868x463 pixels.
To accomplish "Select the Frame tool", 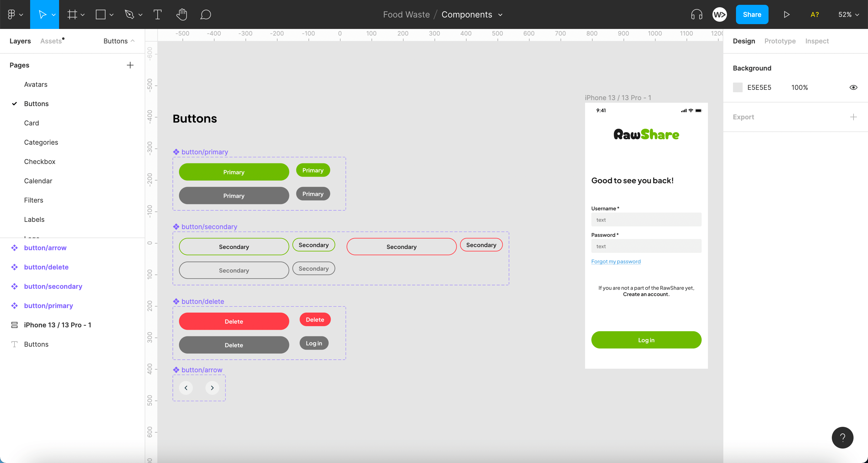I will pos(72,14).
